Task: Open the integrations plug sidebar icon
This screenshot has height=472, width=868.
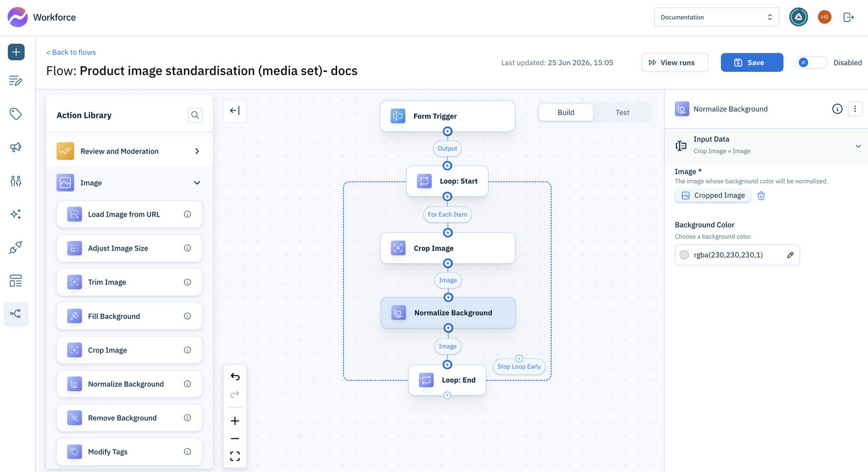Action: click(16, 248)
